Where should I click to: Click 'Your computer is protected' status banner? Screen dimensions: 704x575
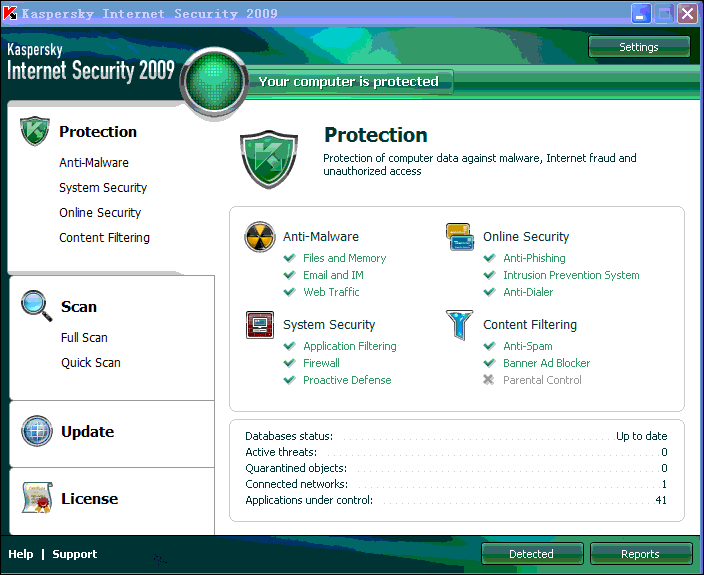[x=349, y=82]
